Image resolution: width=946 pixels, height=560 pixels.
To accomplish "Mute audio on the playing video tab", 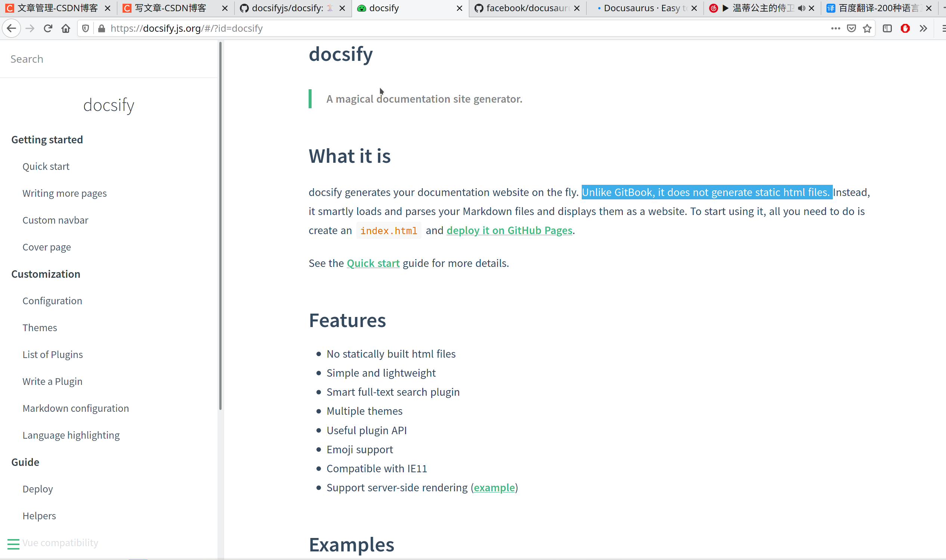I will (802, 8).
